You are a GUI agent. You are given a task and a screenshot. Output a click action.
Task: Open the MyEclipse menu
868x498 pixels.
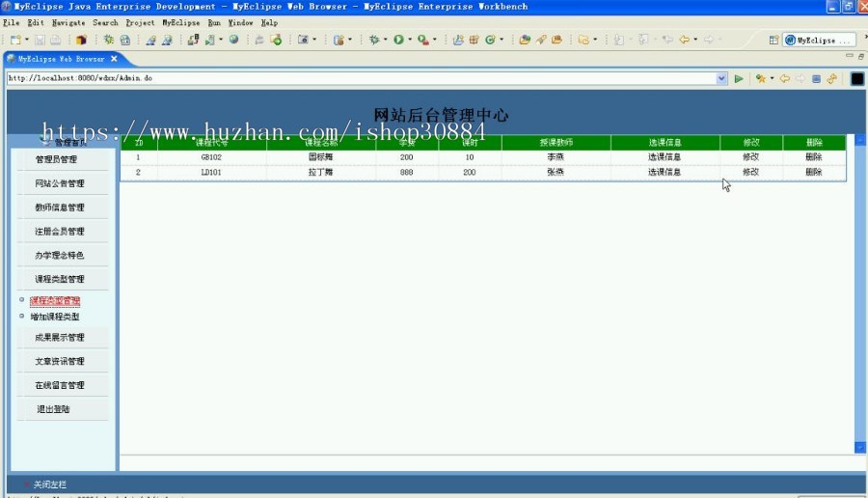(181, 23)
